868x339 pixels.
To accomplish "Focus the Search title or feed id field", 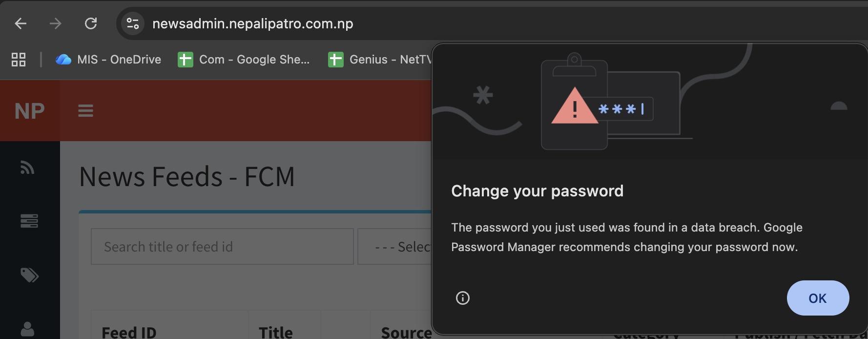I will 222,247.
